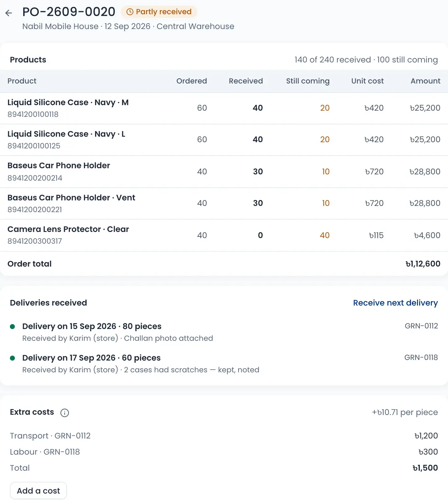Select the Unit cost column header
Image resolution: width=448 pixels, height=501 pixels.
pos(368,81)
